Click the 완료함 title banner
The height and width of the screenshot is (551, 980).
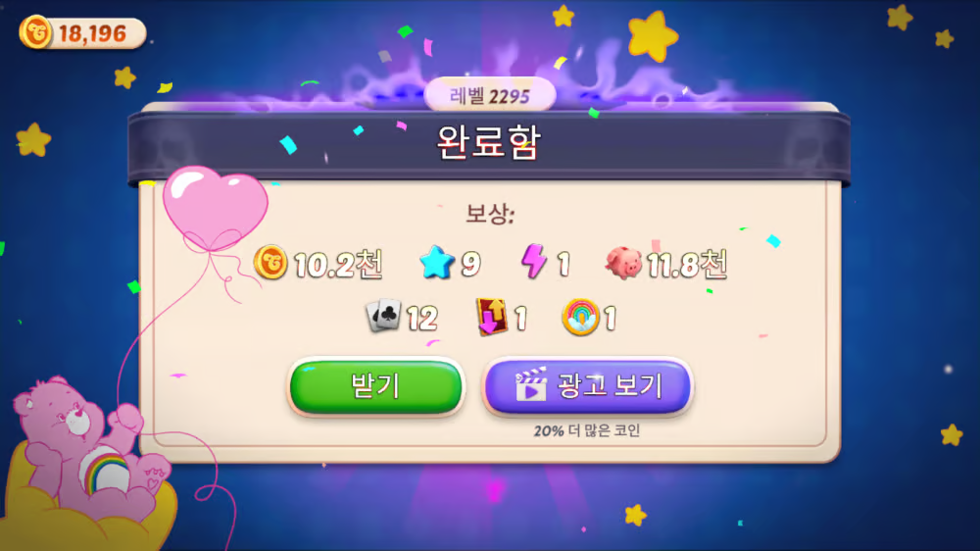coord(489,143)
